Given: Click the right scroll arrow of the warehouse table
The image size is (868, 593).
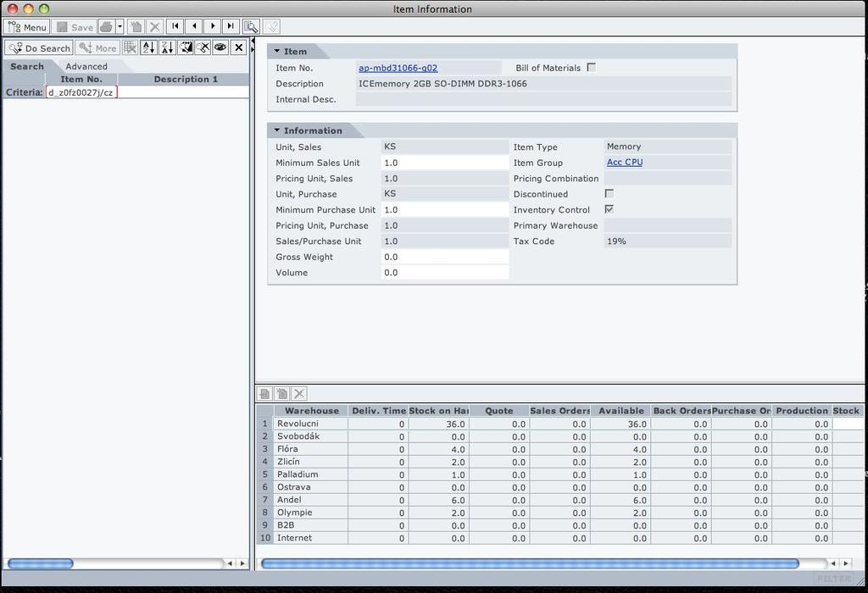Looking at the screenshot, I should tap(846, 563).
